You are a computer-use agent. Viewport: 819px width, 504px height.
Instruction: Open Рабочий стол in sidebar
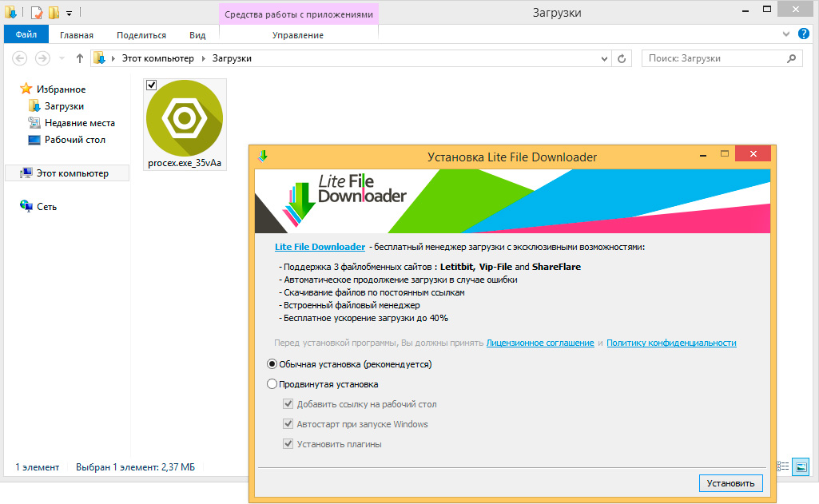click(74, 140)
